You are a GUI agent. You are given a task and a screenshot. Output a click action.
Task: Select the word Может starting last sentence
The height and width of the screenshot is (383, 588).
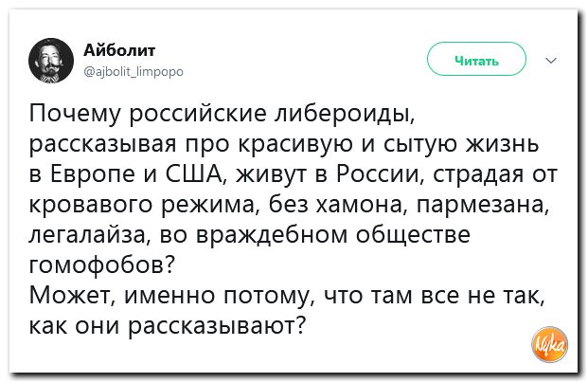72,296
